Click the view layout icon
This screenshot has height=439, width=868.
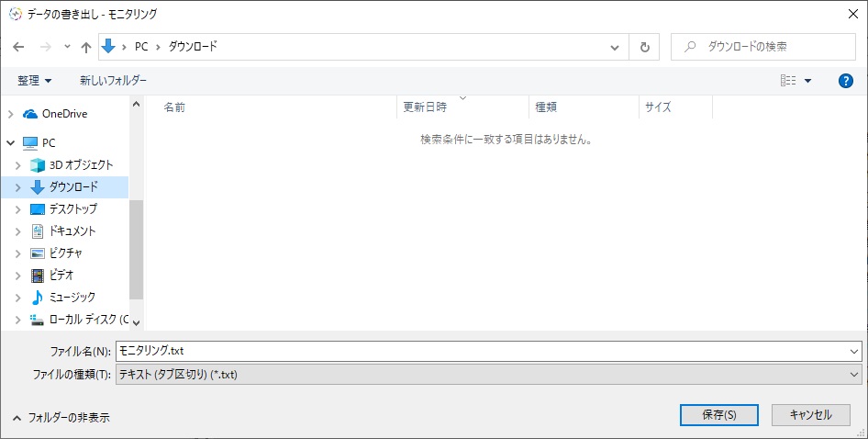[788, 81]
